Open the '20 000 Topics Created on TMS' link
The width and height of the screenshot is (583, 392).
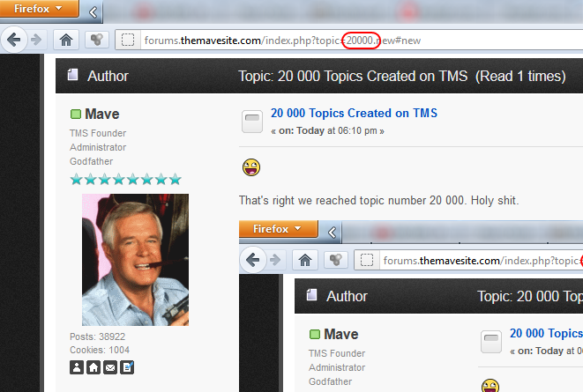coord(354,113)
